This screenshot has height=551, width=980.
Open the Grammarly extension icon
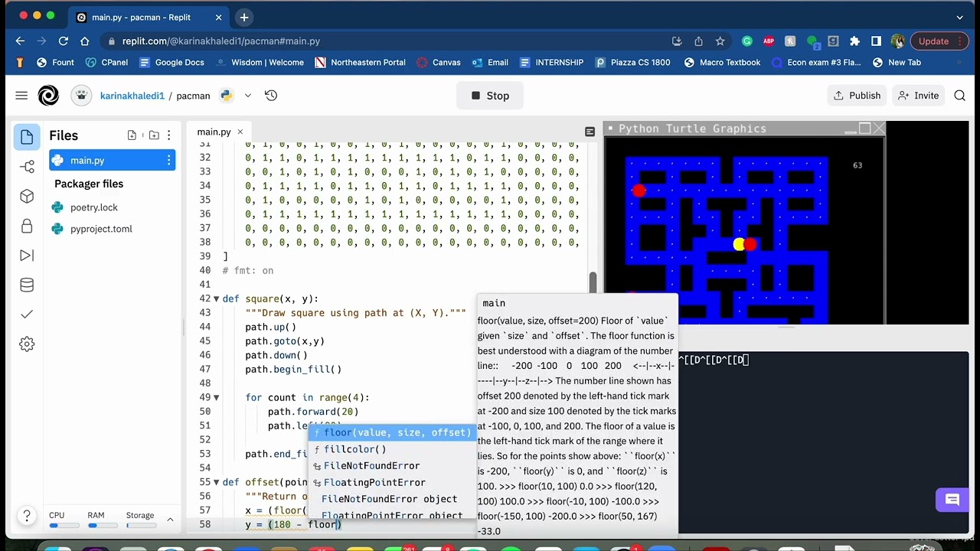747,41
